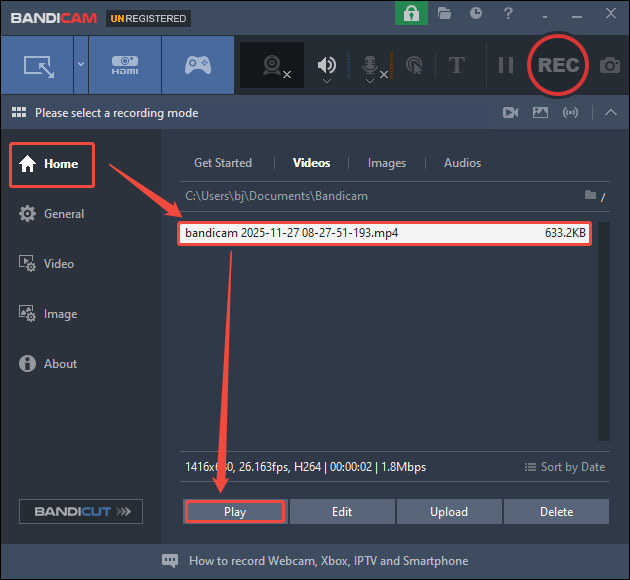Open the output folder icon in title bar
This screenshot has width=630, height=580.
tap(444, 13)
